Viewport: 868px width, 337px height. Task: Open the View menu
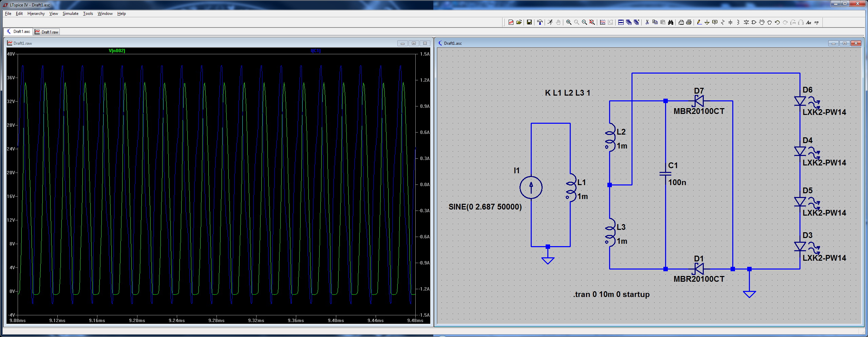(x=54, y=14)
